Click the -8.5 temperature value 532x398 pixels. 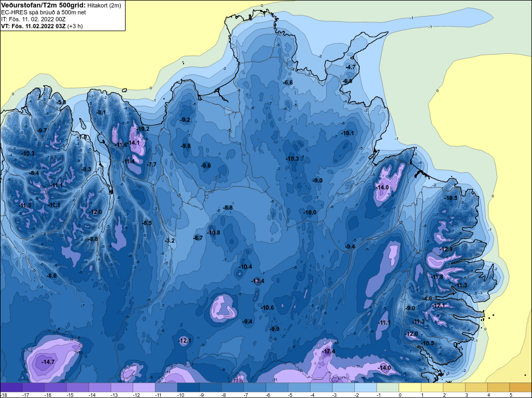147,223
